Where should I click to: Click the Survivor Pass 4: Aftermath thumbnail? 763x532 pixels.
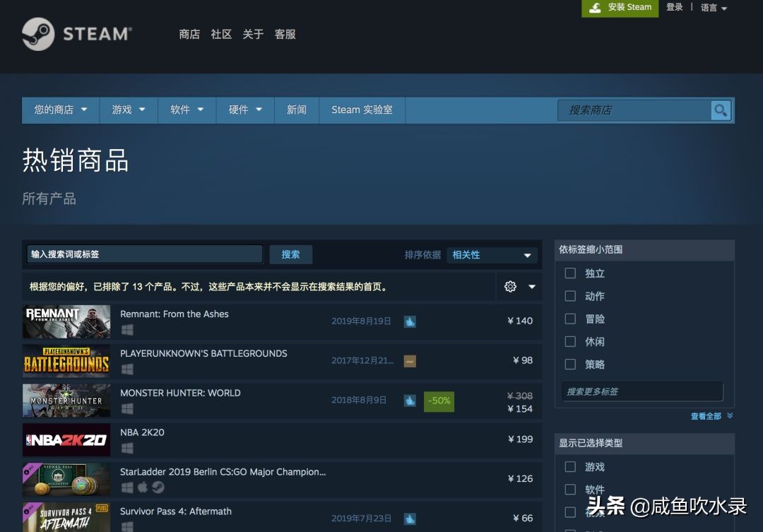click(66, 519)
